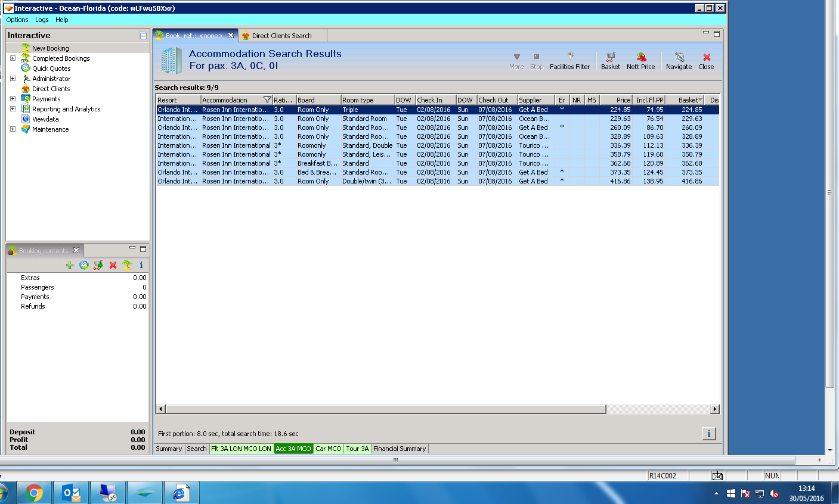Viewport: 839px width, 504px height.
Task: Click the blue info icon in Booking contents toolbar
Action: (141, 265)
